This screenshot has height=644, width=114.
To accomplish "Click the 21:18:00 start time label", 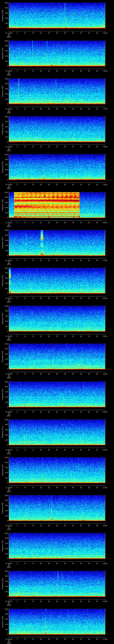I will pos(9,184).
